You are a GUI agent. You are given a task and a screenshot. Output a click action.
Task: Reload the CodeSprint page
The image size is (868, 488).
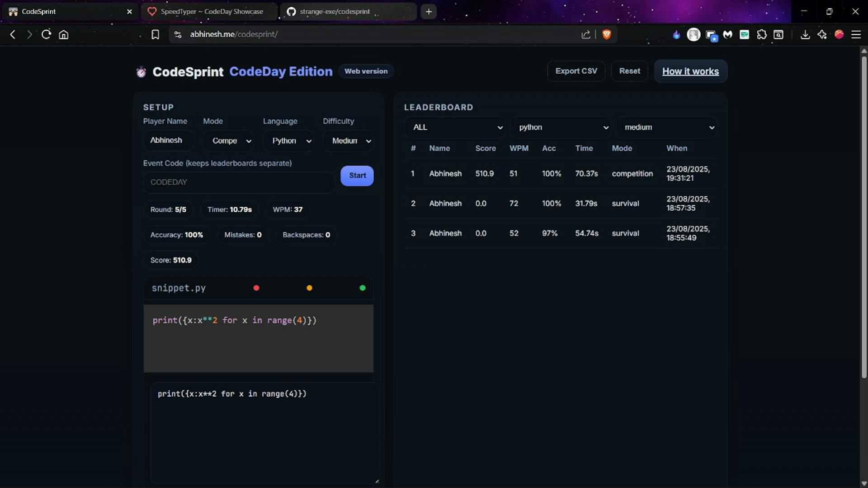[x=46, y=34]
